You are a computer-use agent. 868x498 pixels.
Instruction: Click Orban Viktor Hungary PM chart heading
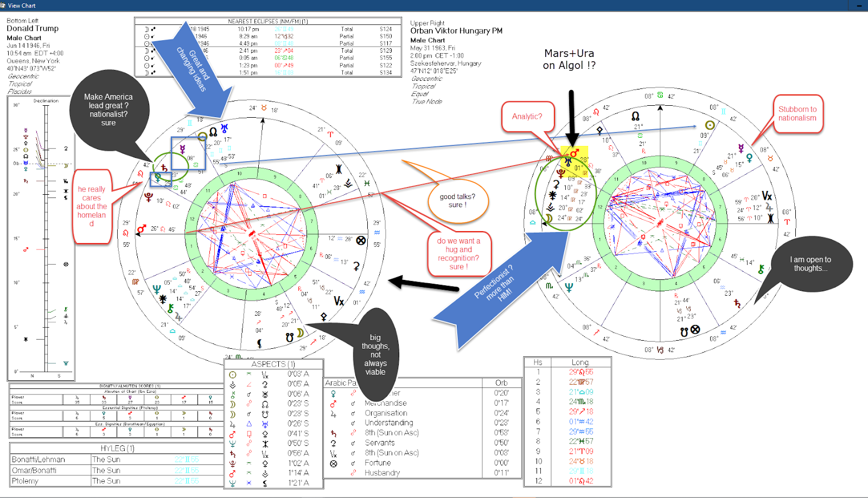point(456,31)
